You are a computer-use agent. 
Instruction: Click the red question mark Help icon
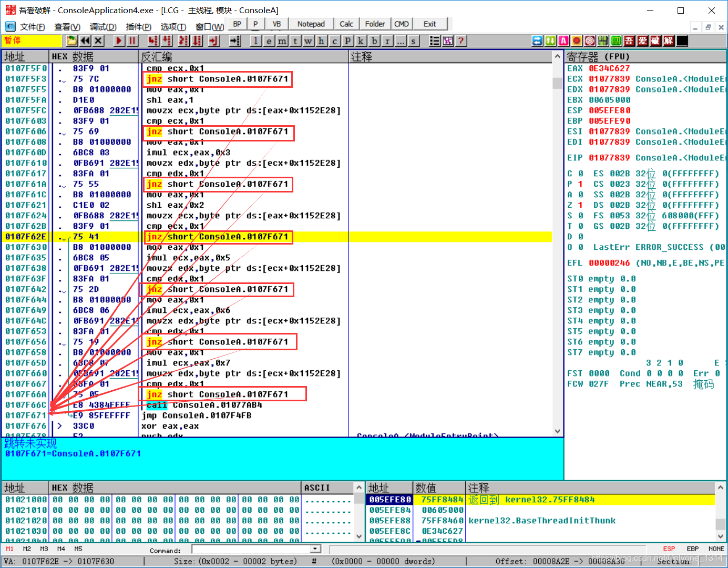(x=461, y=40)
